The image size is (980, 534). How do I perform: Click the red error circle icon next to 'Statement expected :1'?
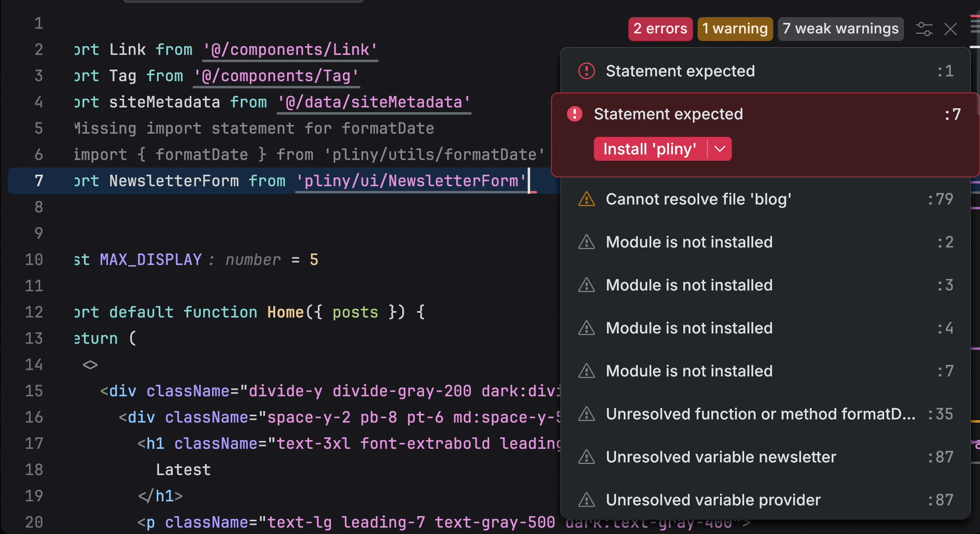coord(585,70)
